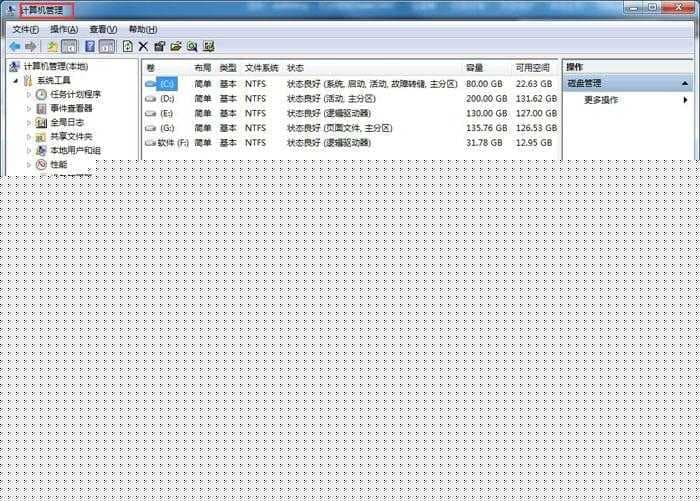Click the black X Delete icon in the toolbar
Viewport: 700px width, 501px height.
(143, 46)
